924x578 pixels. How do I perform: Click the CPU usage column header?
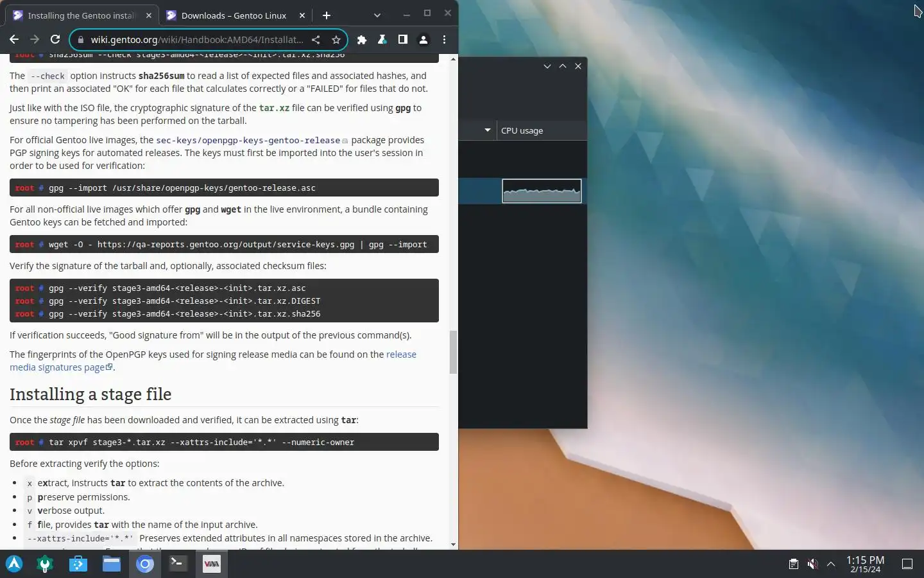[x=542, y=130]
